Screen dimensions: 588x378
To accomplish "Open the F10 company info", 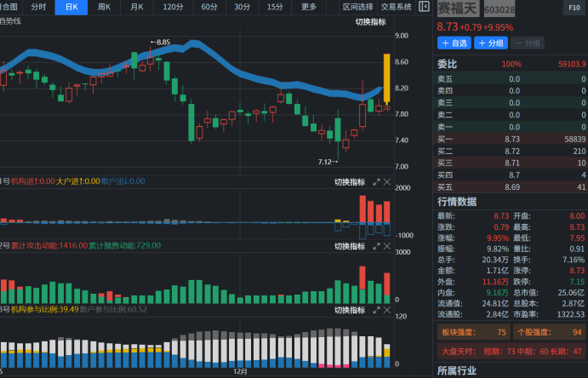I will (574, 8).
